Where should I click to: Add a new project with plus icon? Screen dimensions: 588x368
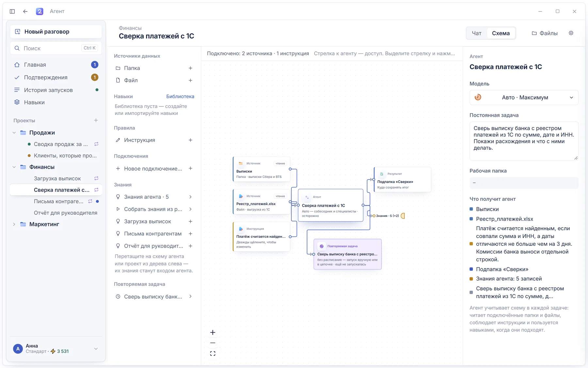[96, 120]
